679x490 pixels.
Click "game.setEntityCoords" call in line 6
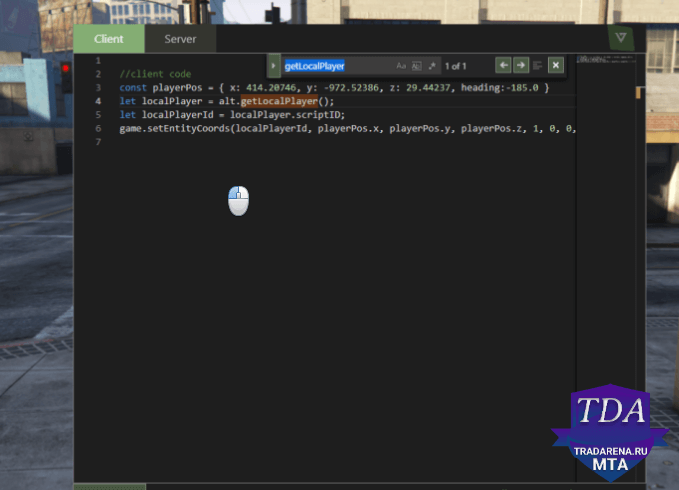click(175, 129)
